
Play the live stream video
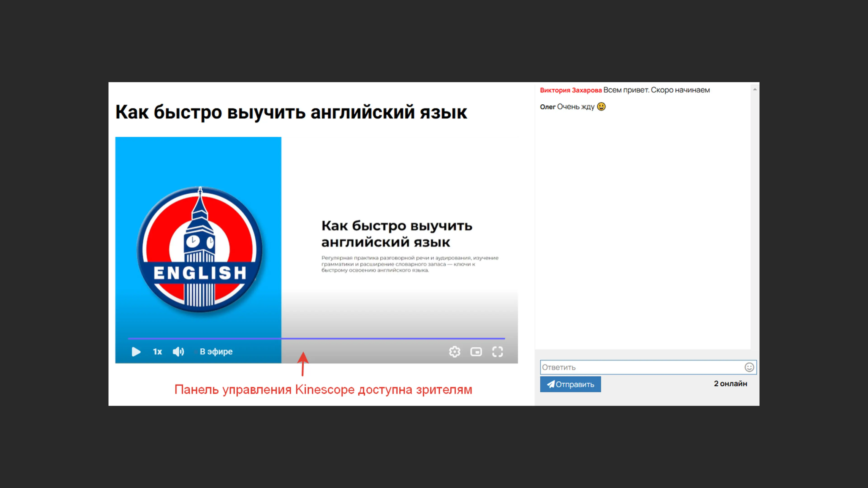coord(136,352)
